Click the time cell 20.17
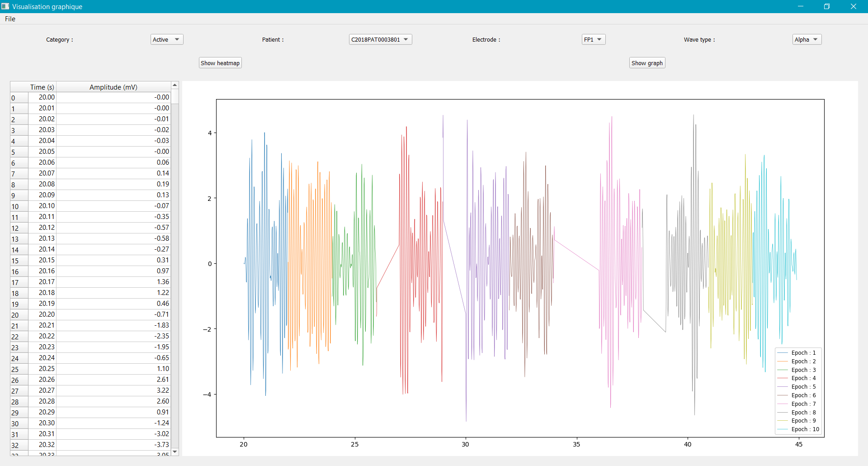 [46, 282]
